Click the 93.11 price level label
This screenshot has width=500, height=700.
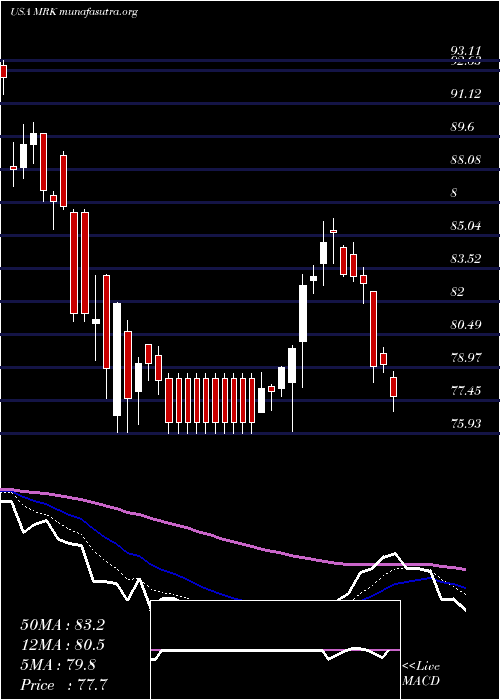(466, 50)
